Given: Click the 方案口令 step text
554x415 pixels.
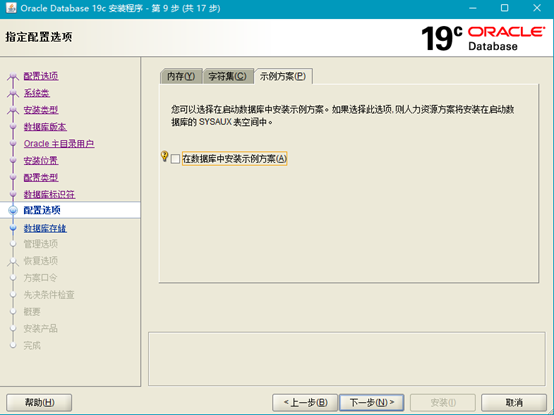Looking at the screenshot, I should pyautogui.click(x=40, y=278).
